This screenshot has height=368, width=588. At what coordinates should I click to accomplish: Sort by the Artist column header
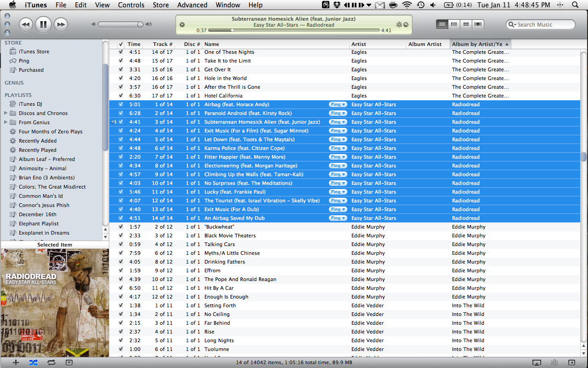pos(377,44)
